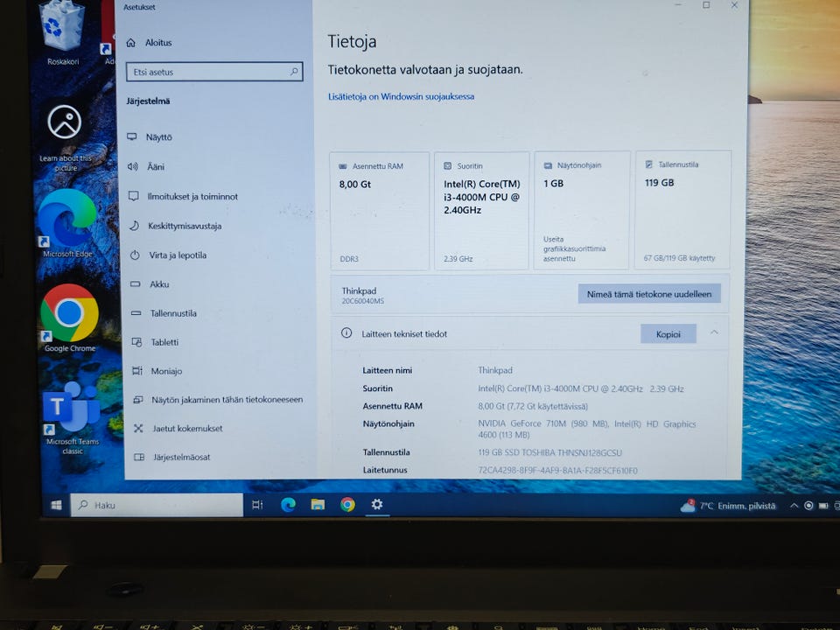
Task: Click the Laitetunnus value text
Action: (x=557, y=471)
